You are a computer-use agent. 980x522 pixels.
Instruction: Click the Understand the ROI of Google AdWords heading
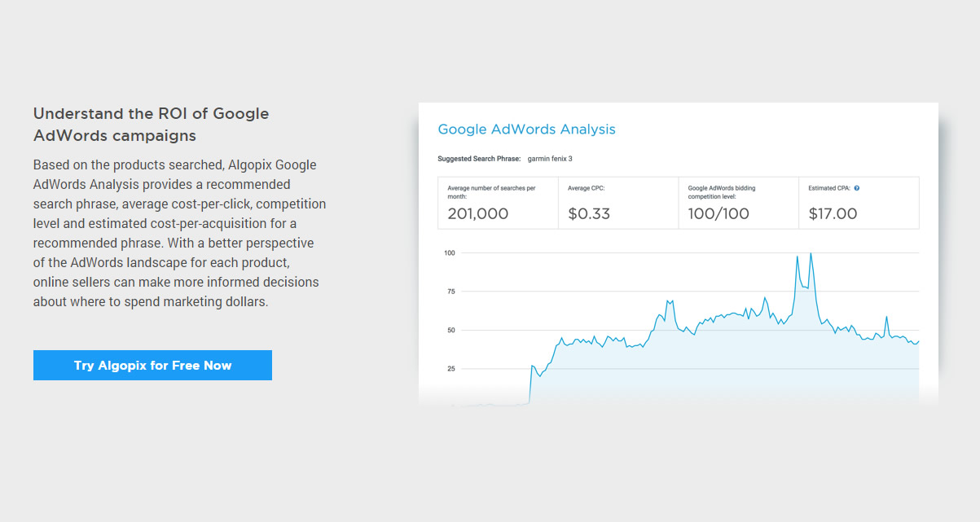pos(151,124)
